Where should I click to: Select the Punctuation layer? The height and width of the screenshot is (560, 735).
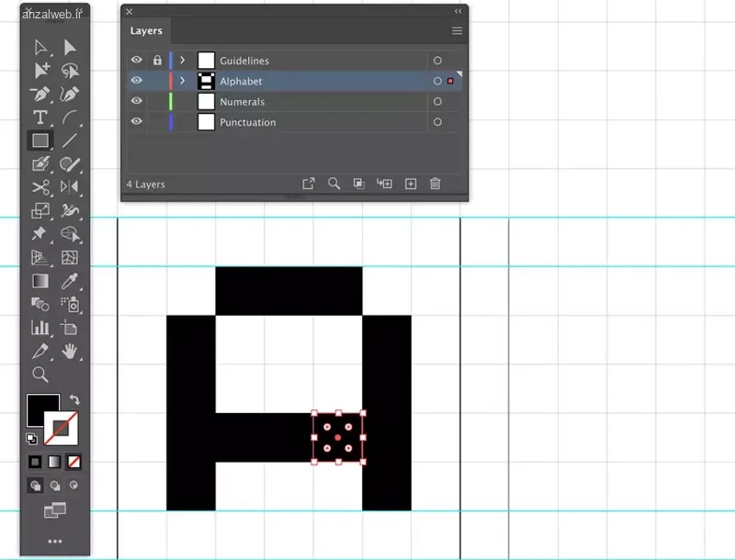248,122
